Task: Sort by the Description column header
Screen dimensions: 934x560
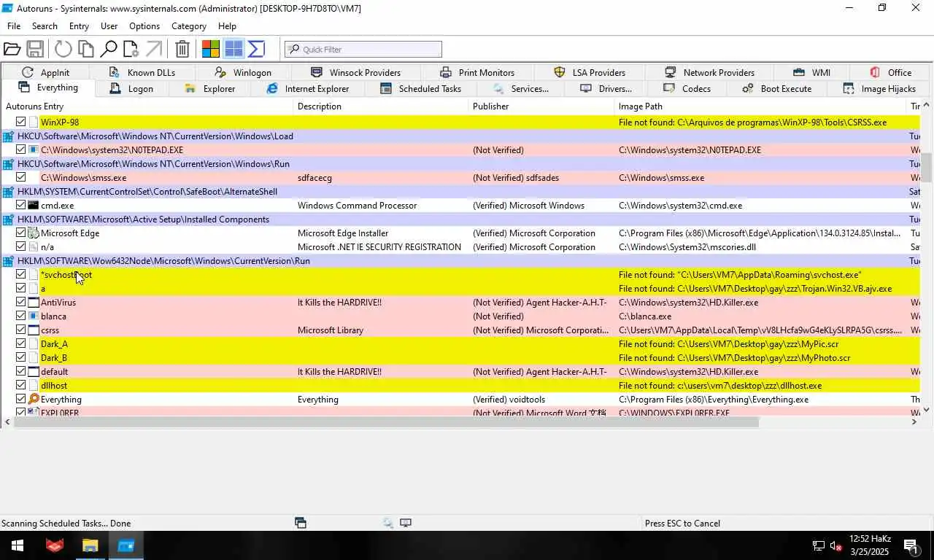Action: coord(381,106)
